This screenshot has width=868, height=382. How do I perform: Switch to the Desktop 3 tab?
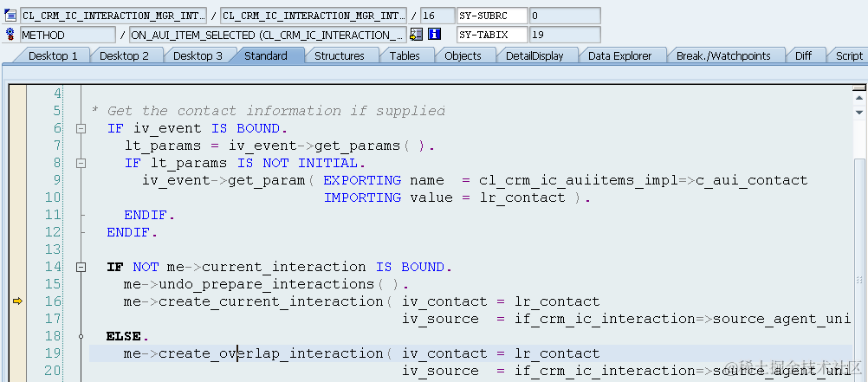pyautogui.click(x=198, y=56)
